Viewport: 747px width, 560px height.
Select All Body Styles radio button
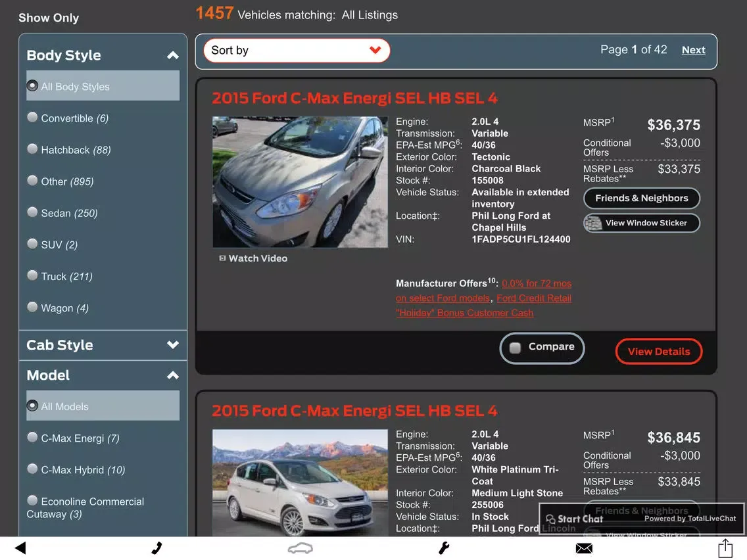[x=32, y=85]
